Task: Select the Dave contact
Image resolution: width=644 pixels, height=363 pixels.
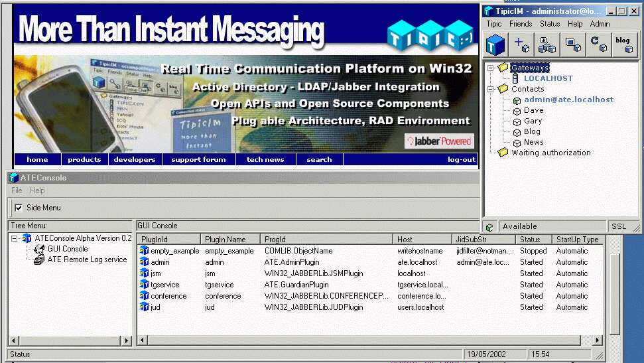Action: (533, 110)
